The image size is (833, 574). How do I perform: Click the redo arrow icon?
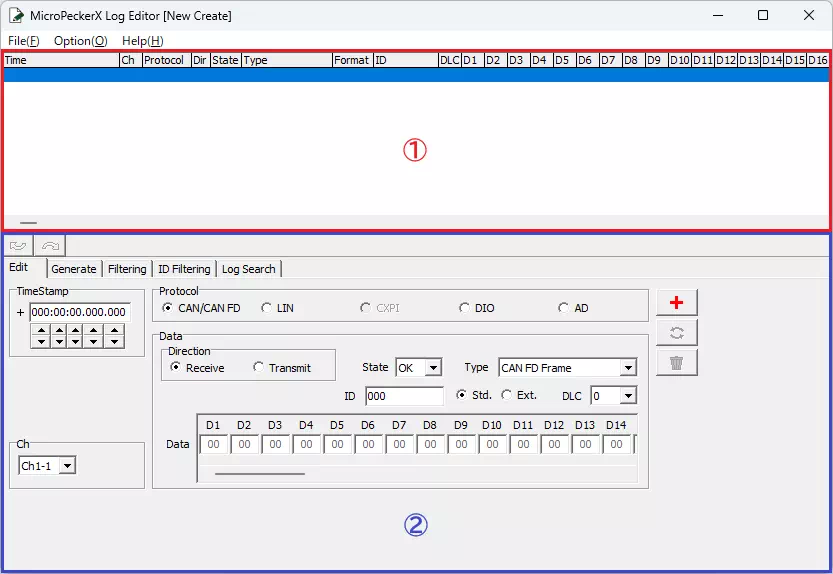[49, 245]
